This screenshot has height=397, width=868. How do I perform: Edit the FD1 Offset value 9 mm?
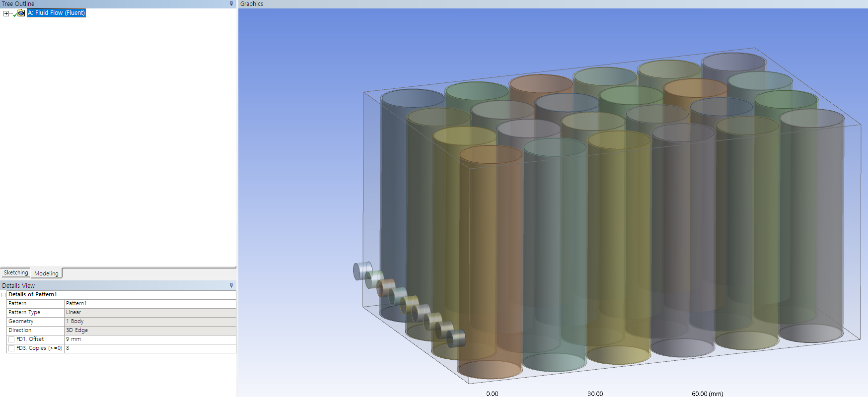[x=150, y=339]
